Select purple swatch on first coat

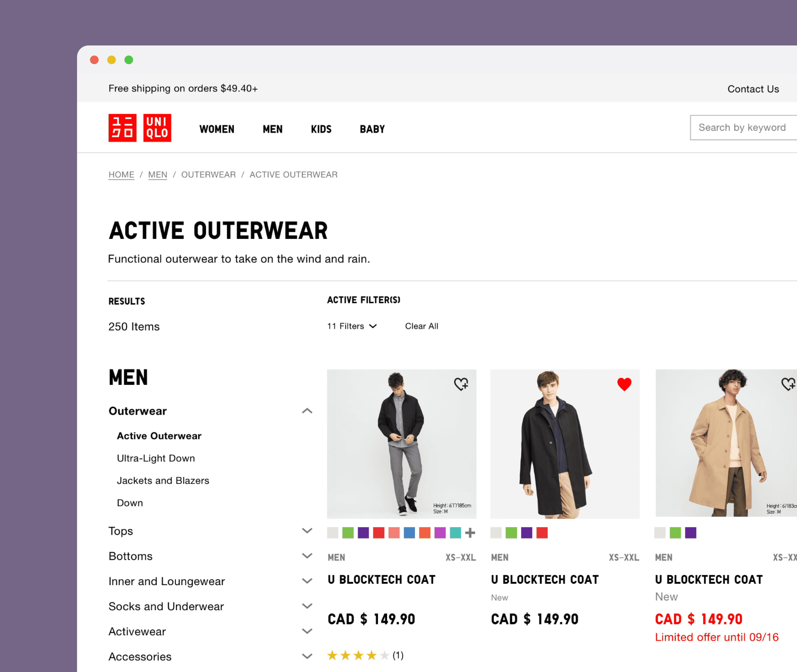tap(363, 533)
